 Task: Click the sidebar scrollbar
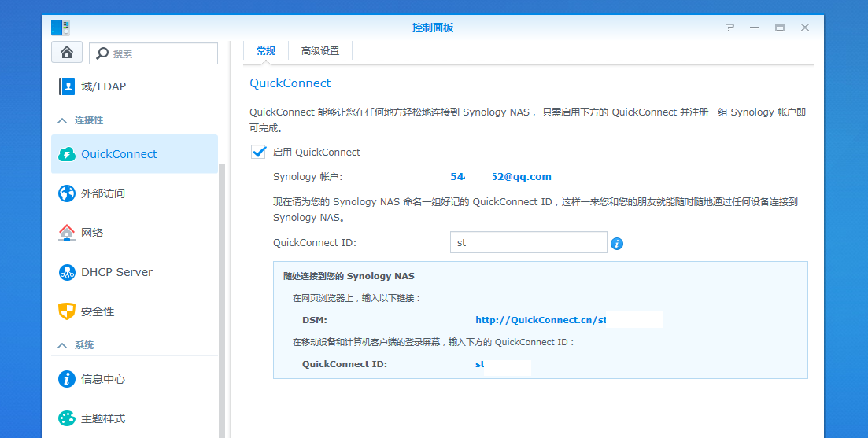pyautogui.click(x=222, y=301)
